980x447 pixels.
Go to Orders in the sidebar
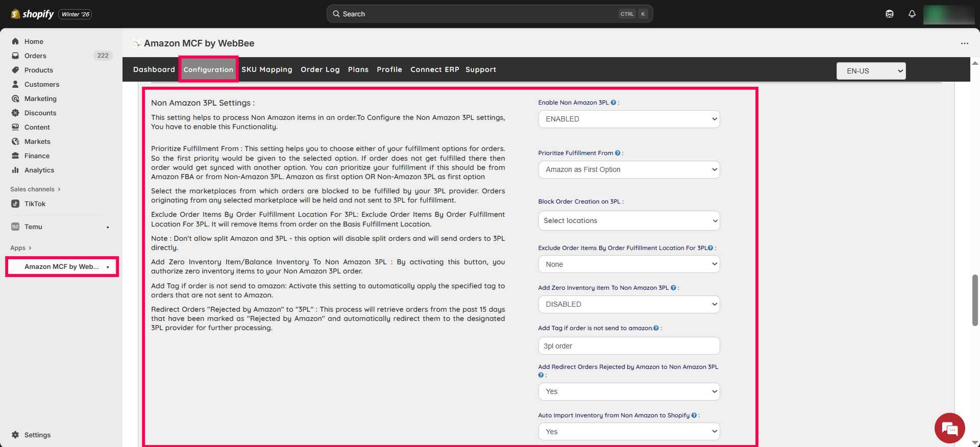pyautogui.click(x=35, y=56)
